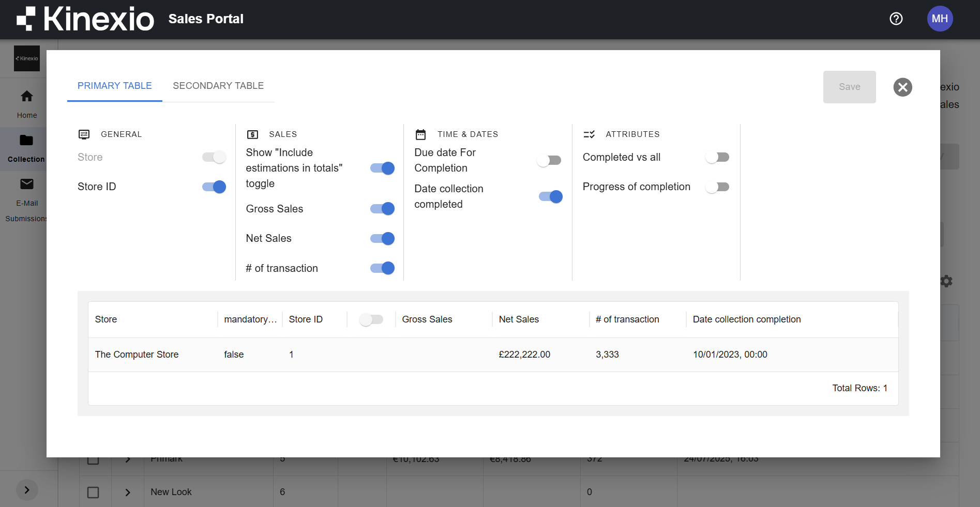The height and width of the screenshot is (507, 980).
Task: Disable the Store ID toggle
Action: [214, 187]
